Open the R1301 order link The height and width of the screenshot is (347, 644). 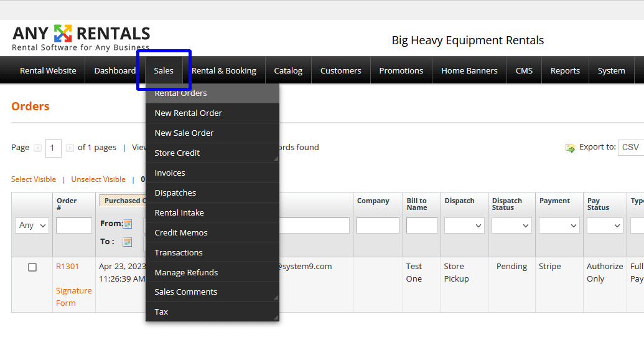(x=67, y=267)
